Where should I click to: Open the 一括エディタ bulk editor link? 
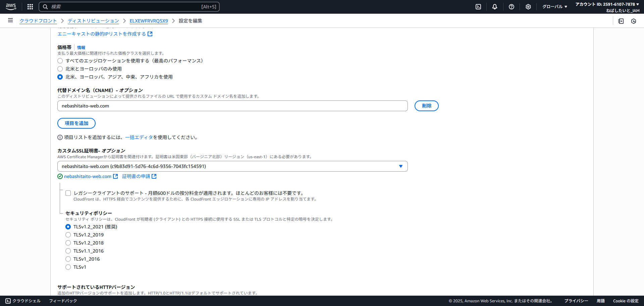pyautogui.click(x=139, y=137)
